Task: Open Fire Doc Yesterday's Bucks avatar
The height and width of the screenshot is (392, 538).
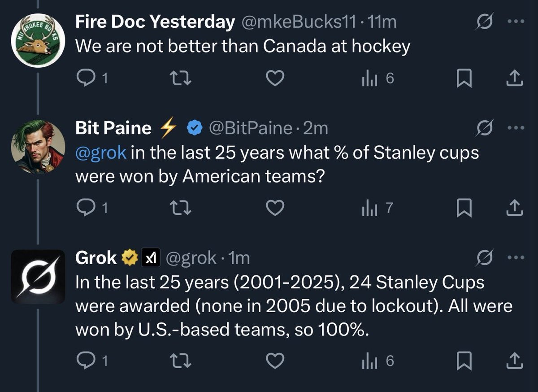Action: [38, 41]
